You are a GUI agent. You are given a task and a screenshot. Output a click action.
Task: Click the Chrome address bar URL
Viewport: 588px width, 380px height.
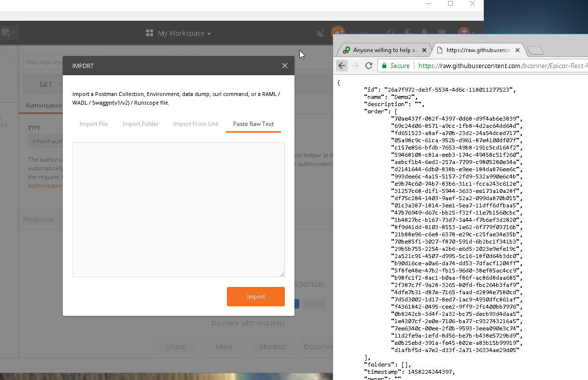[502, 66]
